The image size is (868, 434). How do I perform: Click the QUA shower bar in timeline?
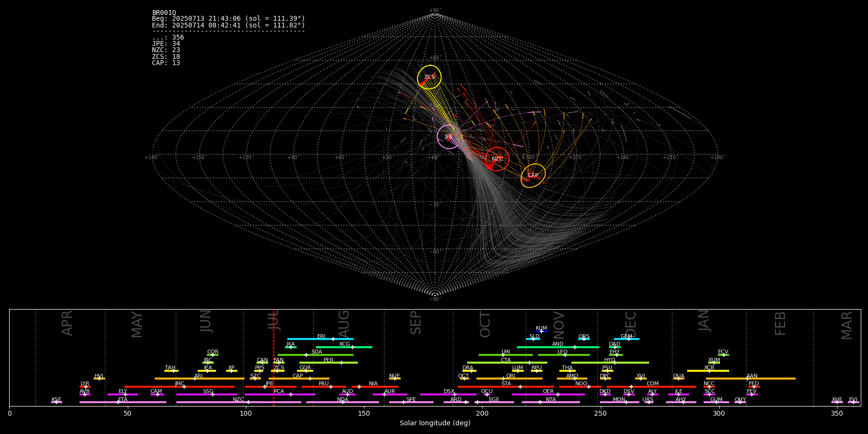[x=678, y=379]
